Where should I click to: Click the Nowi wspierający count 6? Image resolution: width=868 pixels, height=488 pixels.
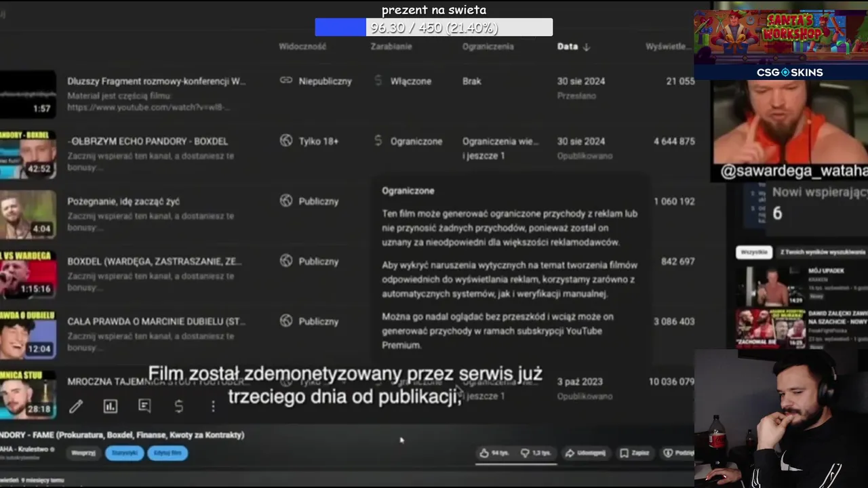click(x=777, y=213)
